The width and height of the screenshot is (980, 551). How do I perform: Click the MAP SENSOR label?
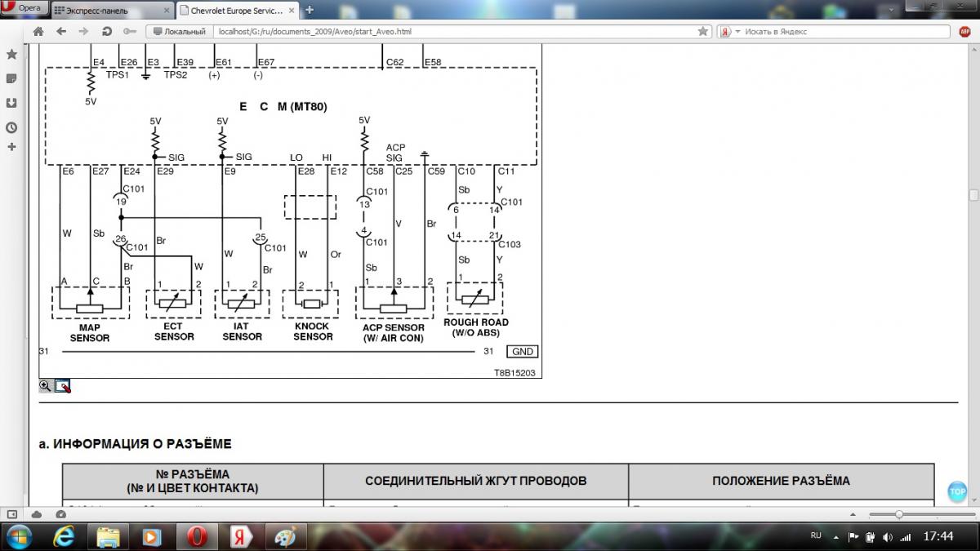point(89,332)
